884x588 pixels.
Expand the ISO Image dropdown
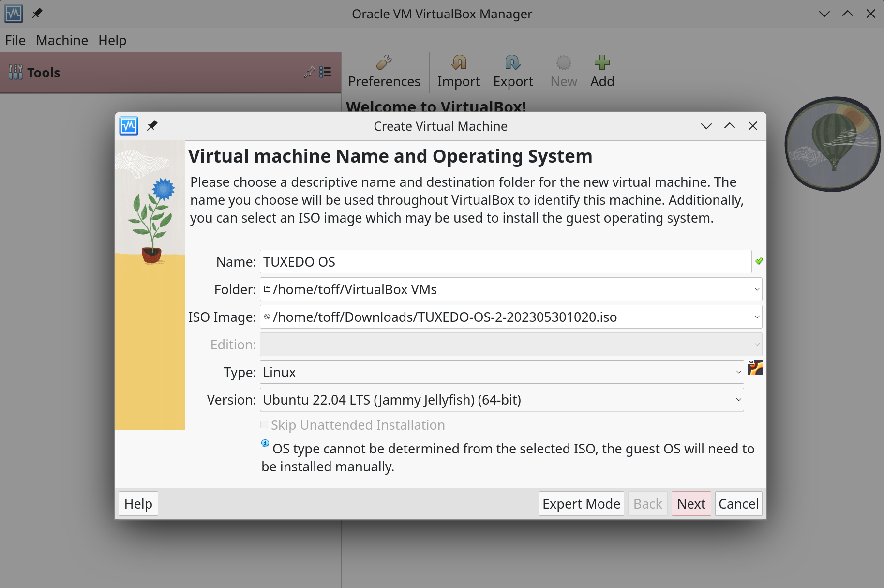[x=756, y=317]
